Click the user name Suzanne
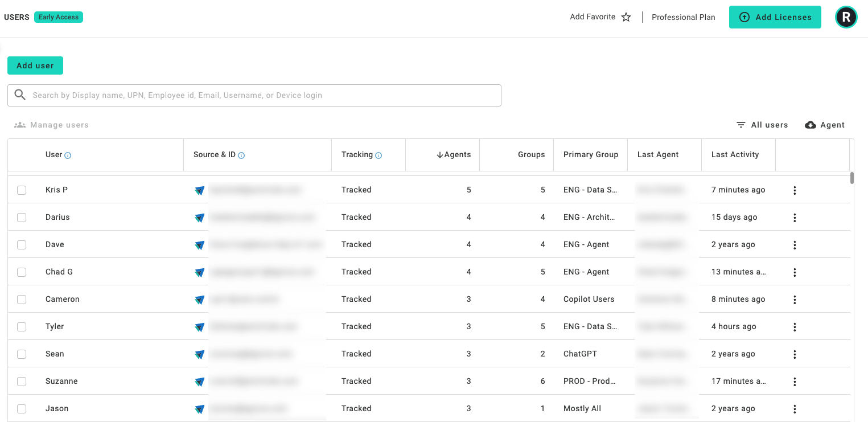 [x=61, y=381]
